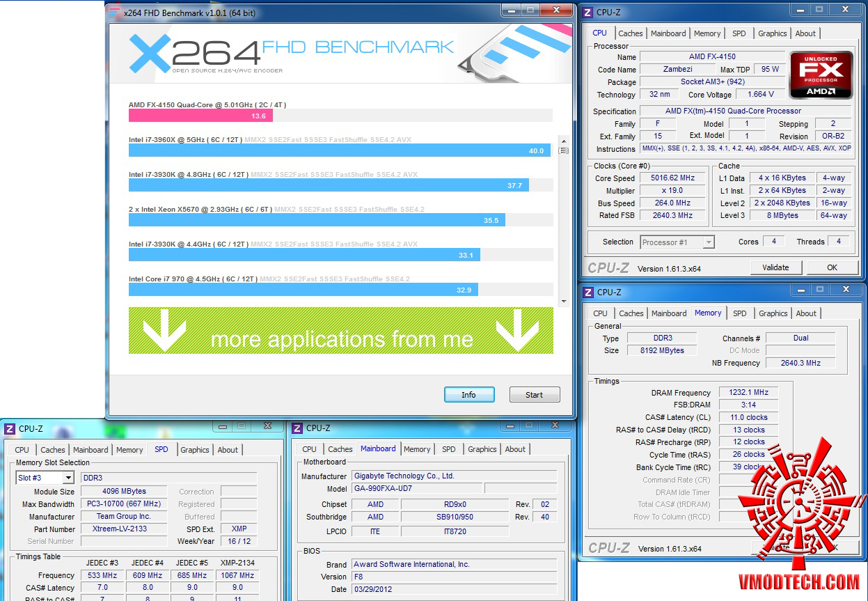Screen dimensions: 868x601
Task: Switch to Mainboard tab in CPU window
Action: (x=668, y=33)
